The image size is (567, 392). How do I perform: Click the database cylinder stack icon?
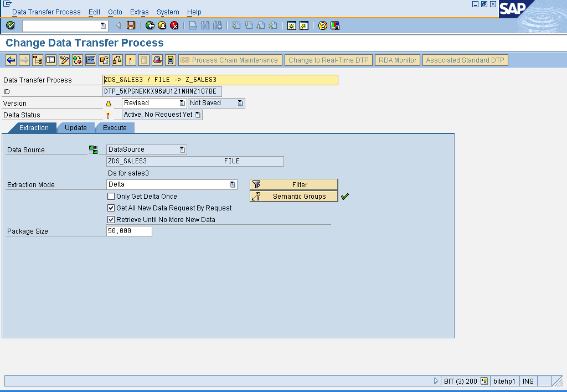[171, 60]
